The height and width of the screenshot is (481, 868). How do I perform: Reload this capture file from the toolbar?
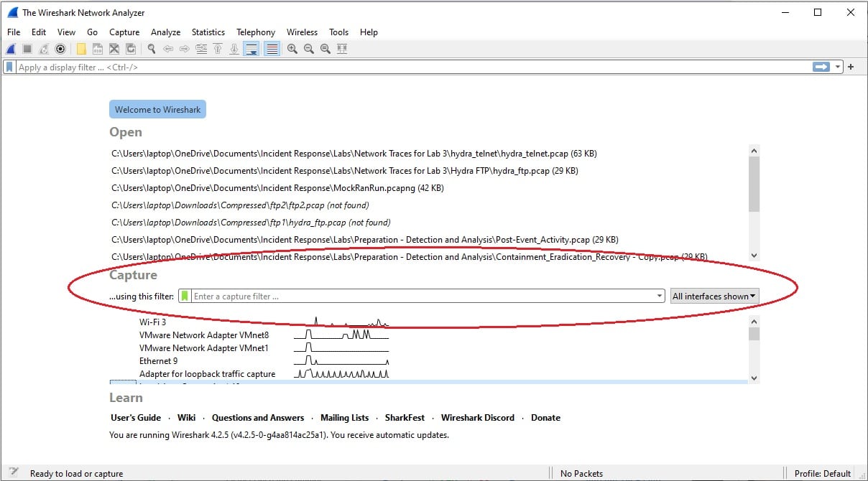click(131, 49)
